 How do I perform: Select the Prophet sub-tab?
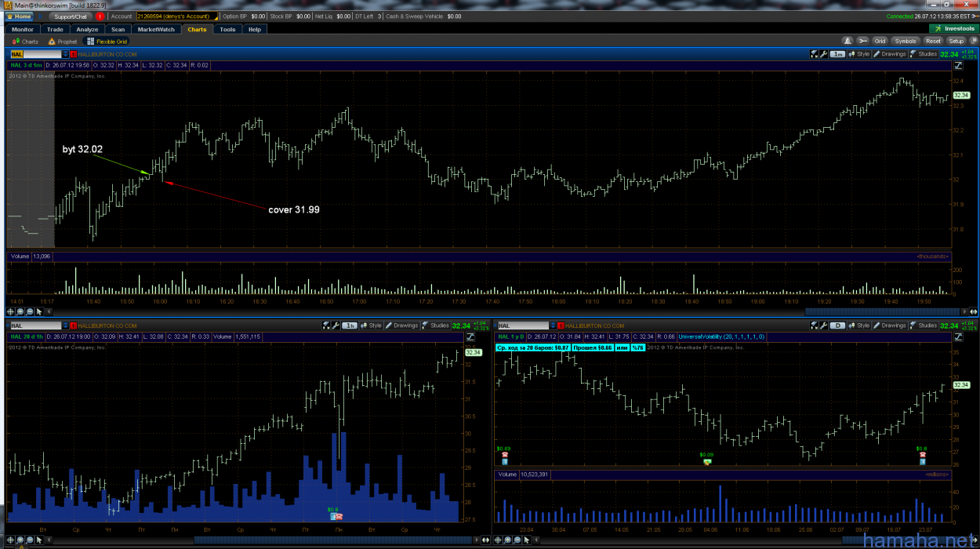tap(63, 42)
